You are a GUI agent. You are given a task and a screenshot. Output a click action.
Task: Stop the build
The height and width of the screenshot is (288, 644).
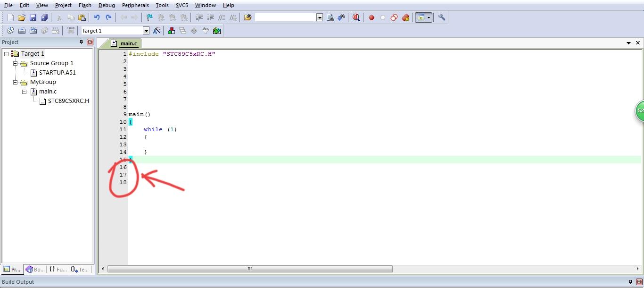click(56, 31)
